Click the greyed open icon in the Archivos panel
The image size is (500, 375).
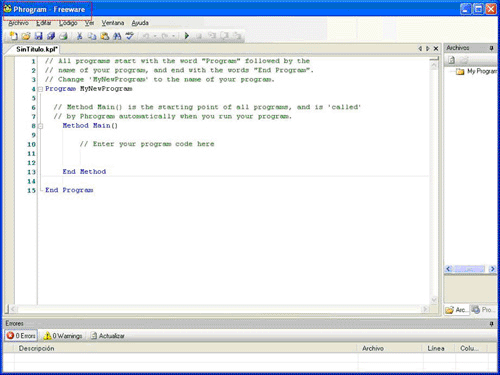click(x=464, y=60)
